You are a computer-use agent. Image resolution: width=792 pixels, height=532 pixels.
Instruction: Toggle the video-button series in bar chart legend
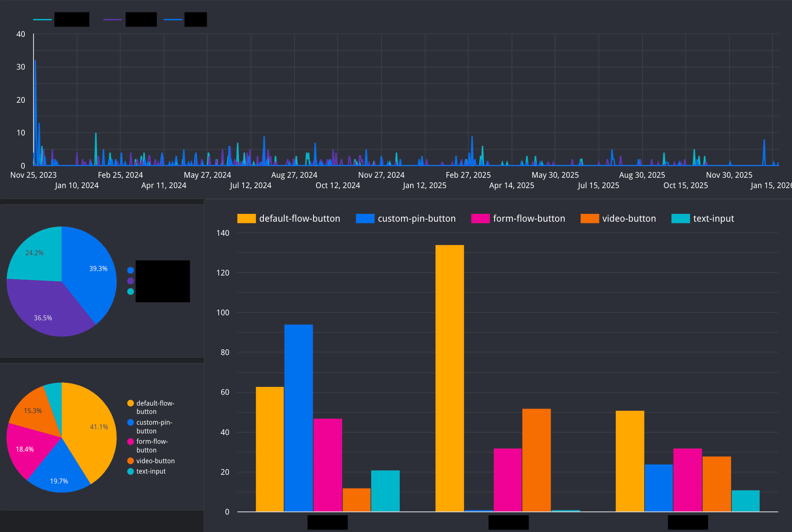click(x=618, y=218)
